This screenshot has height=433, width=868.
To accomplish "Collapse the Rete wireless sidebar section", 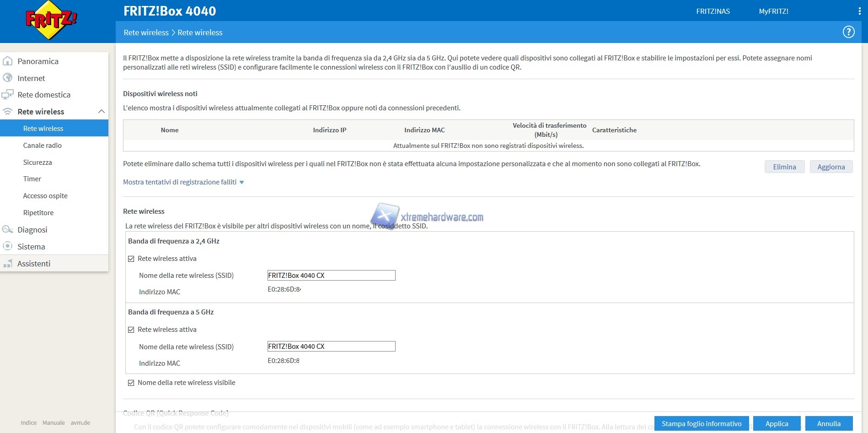I will coord(101,112).
